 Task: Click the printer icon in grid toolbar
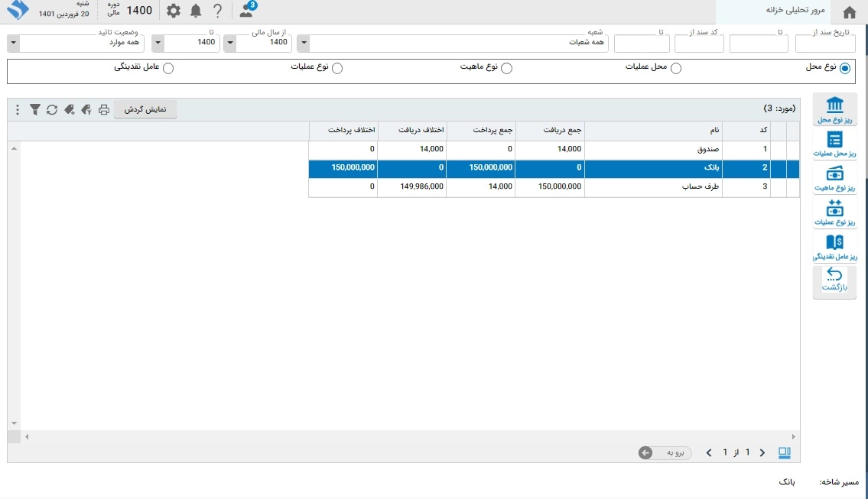pyautogui.click(x=104, y=110)
